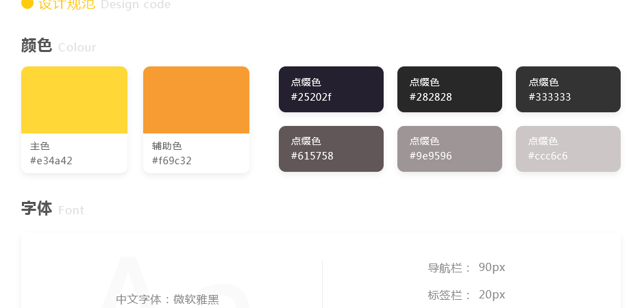Click the 字体 Font section heading
The height and width of the screenshot is (308, 644).
[53, 209]
